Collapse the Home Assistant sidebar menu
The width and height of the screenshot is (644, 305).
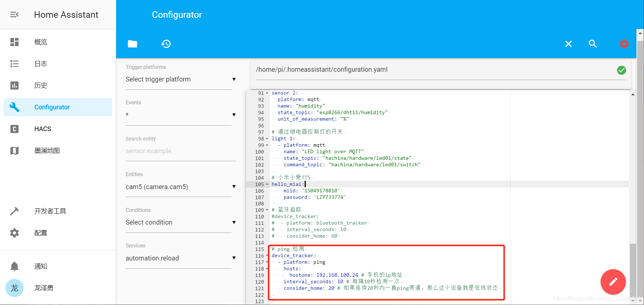[x=14, y=14]
